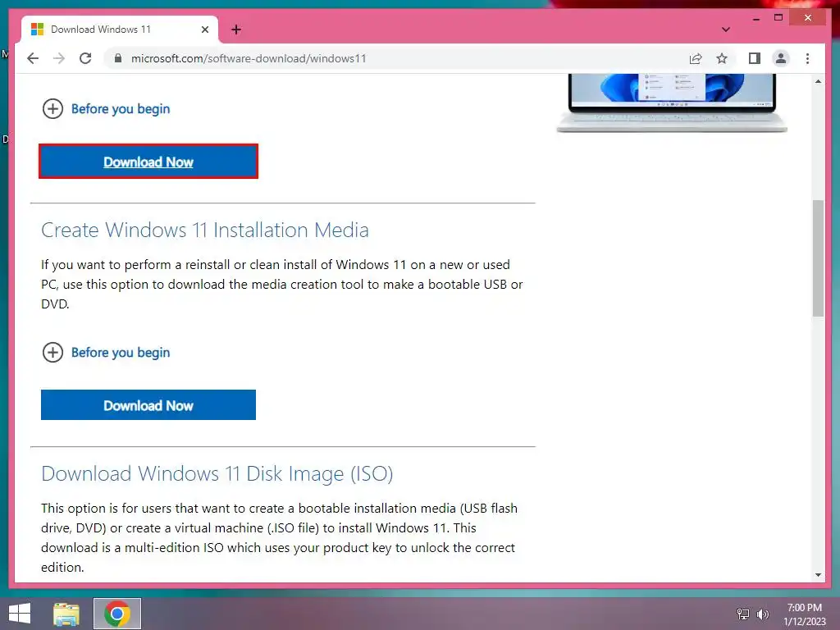Click Download Now for Installation Media
This screenshot has height=630, width=840.
148,405
